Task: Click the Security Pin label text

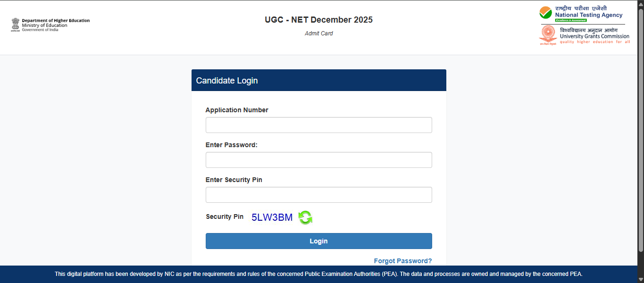Action: [225, 216]
